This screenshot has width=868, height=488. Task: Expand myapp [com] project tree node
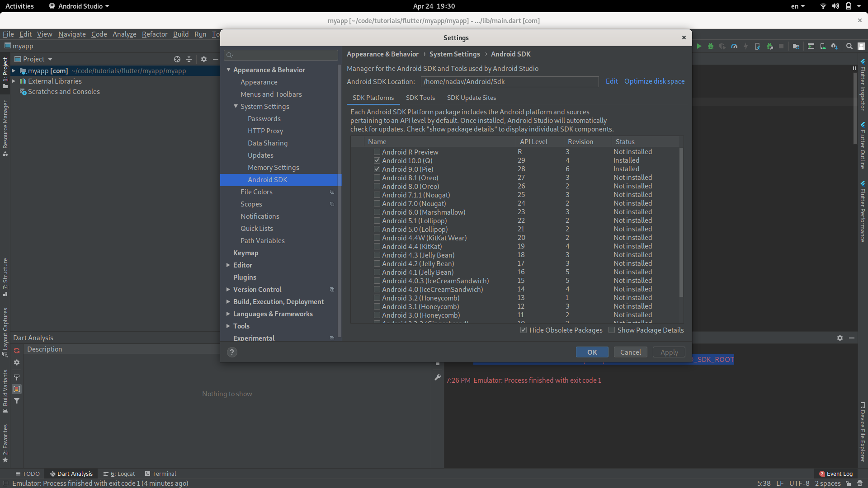(14, 71)
